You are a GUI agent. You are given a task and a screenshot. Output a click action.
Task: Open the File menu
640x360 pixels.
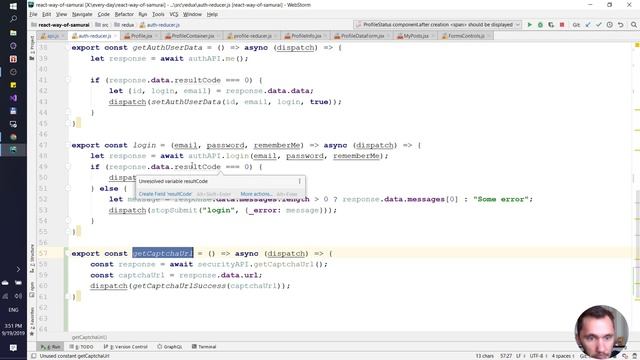(33, 14)
